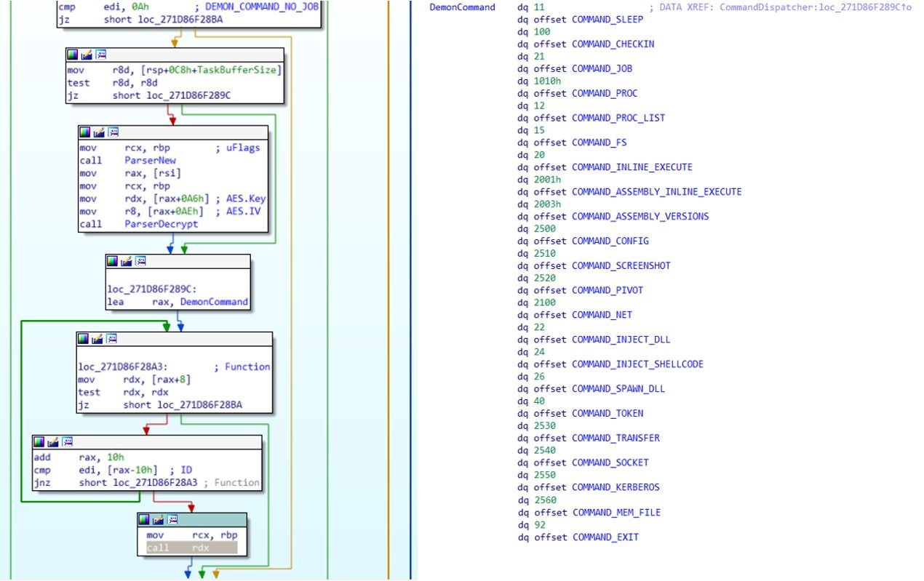Viewport: 924px width, 581px height.
Task: Follow the DATA XREF CommandDispatcher link
Action: click(778, 7)
